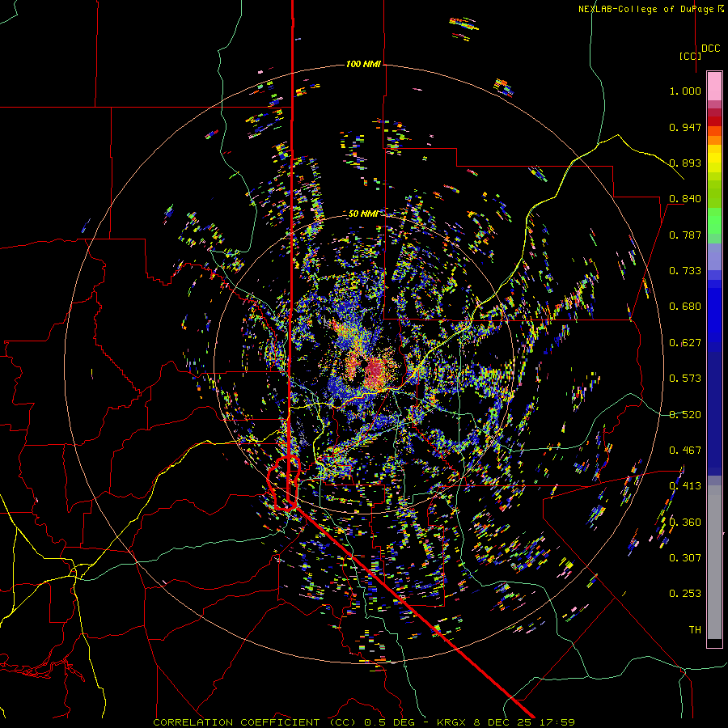Click the 0.787 value on the color scale
Screen dimensions: 728x728
(685, 235)
